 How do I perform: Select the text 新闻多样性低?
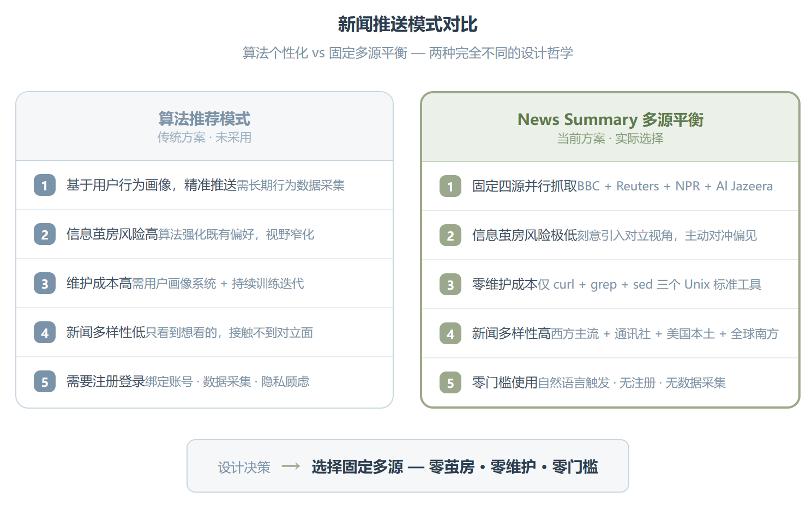106,332
